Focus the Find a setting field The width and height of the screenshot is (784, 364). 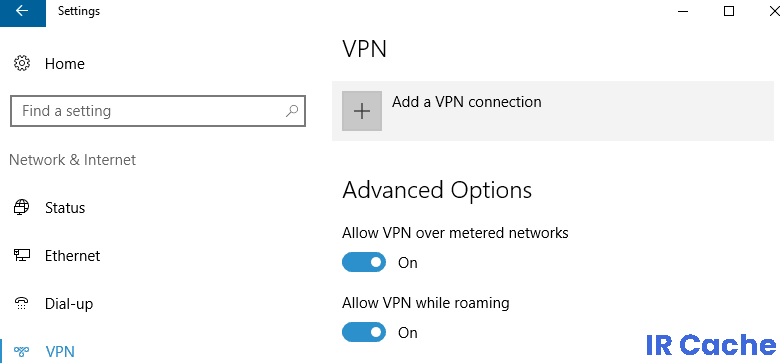[158, 111]
